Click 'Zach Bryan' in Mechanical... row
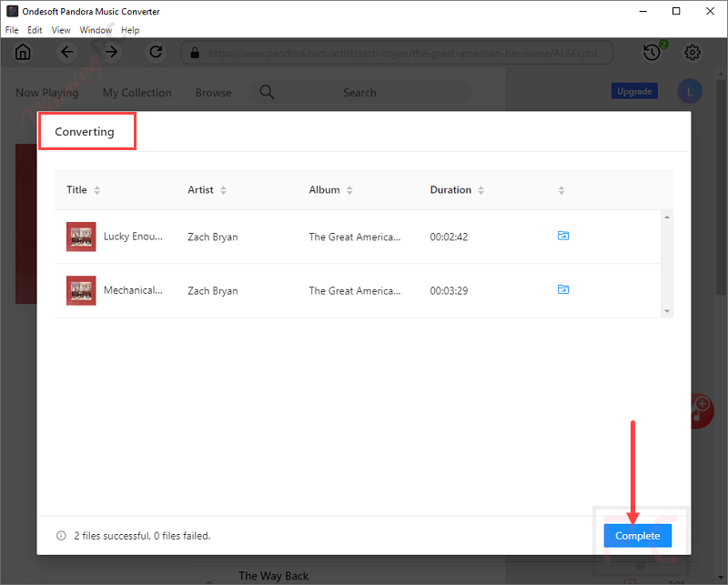Image resolution: width=728 pixels, height=585 pixels. 213,290
